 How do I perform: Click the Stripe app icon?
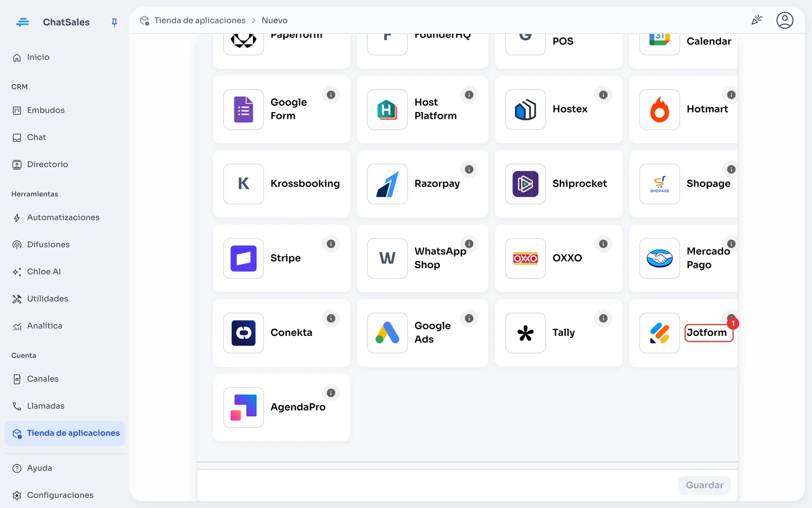tap(244, 258)
